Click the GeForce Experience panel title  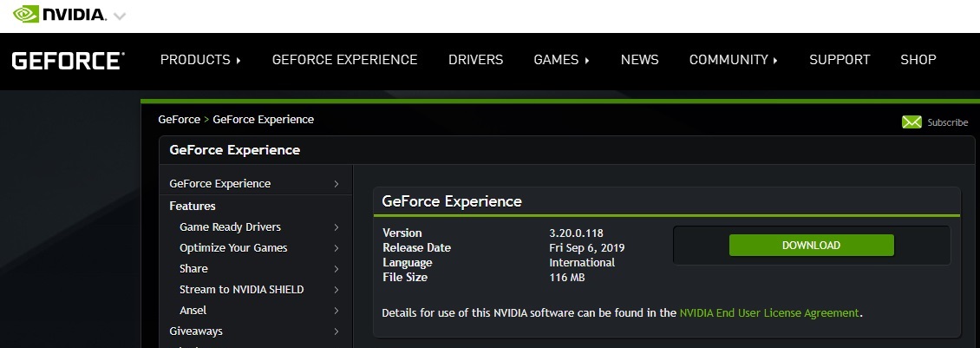pos(452,201)
